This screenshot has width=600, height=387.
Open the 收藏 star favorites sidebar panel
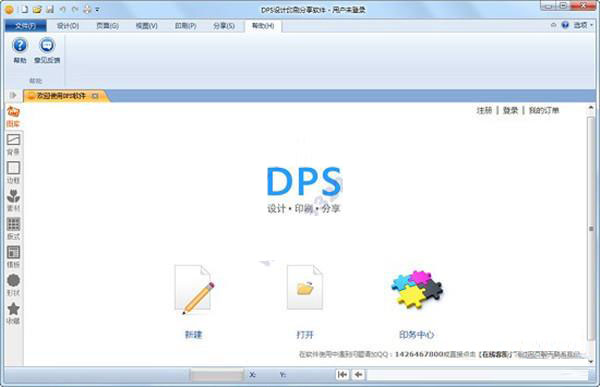pos(13,314)
